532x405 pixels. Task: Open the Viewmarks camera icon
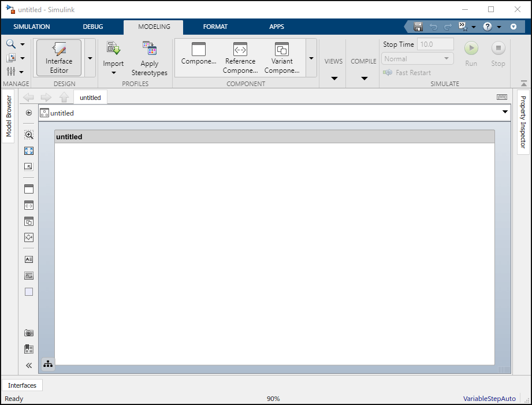28,333
